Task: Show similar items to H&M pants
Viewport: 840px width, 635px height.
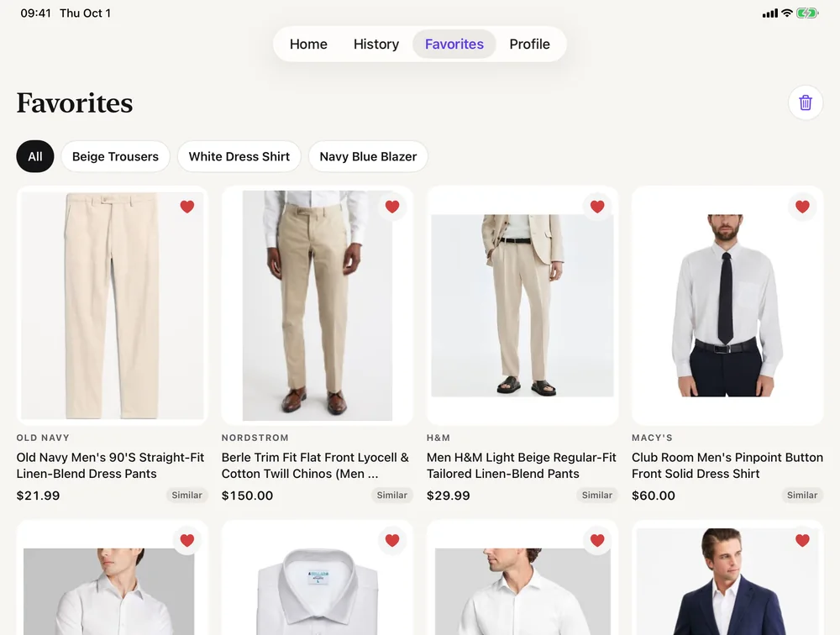Action: 597,495
